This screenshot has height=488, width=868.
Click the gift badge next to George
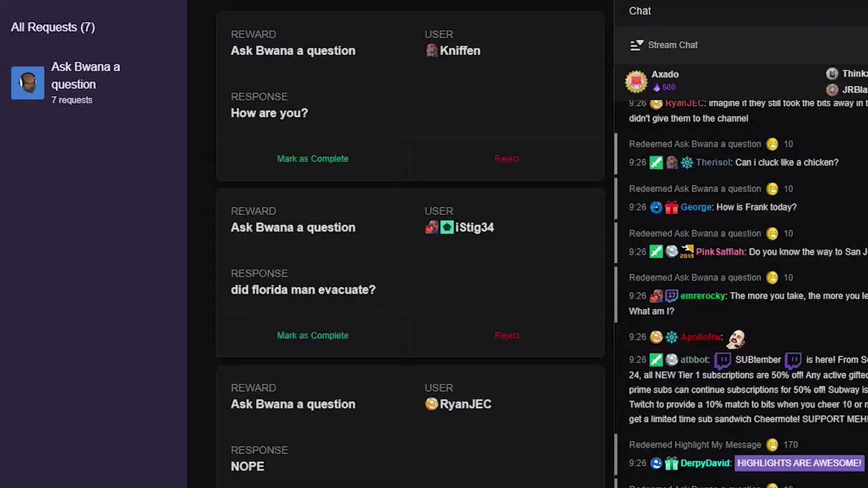pyautogui.click(x=671, y=207)
